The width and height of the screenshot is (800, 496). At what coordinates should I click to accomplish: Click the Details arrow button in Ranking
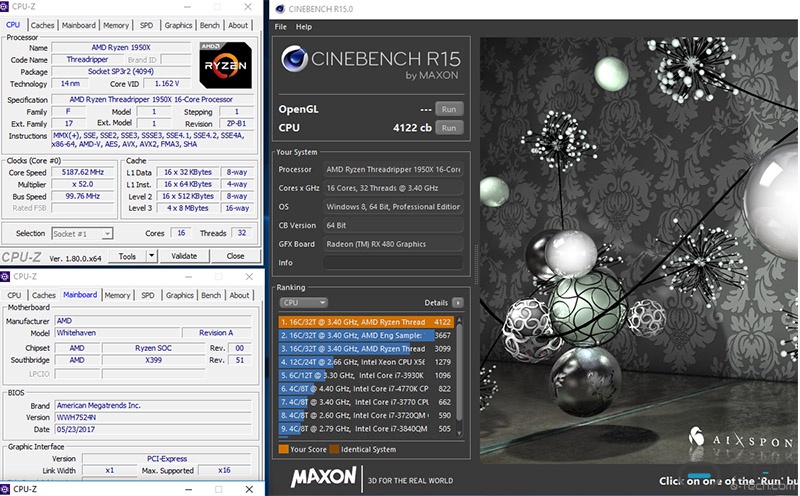tap(458, 302)
